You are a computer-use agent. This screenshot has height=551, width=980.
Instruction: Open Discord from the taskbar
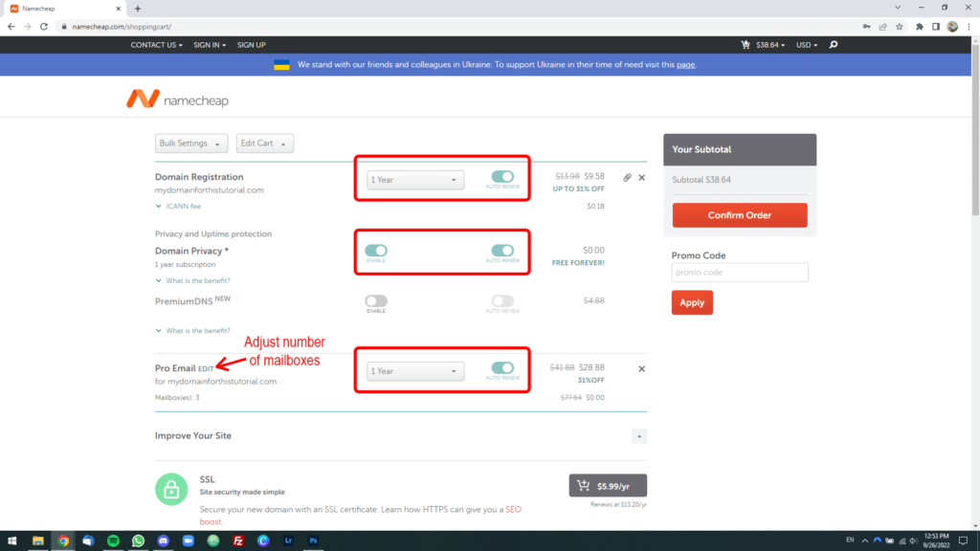tap(163, 540)
